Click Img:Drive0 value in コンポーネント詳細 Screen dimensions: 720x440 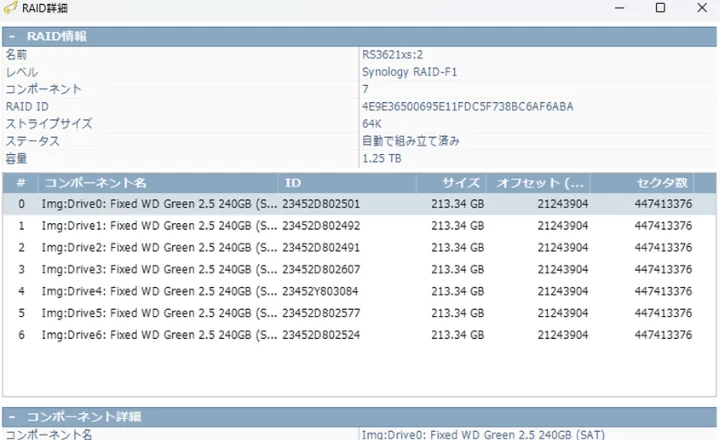(483, 434)
